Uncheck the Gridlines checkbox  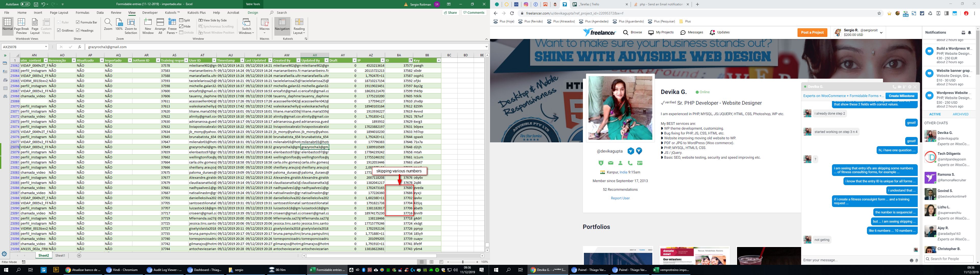59,30
